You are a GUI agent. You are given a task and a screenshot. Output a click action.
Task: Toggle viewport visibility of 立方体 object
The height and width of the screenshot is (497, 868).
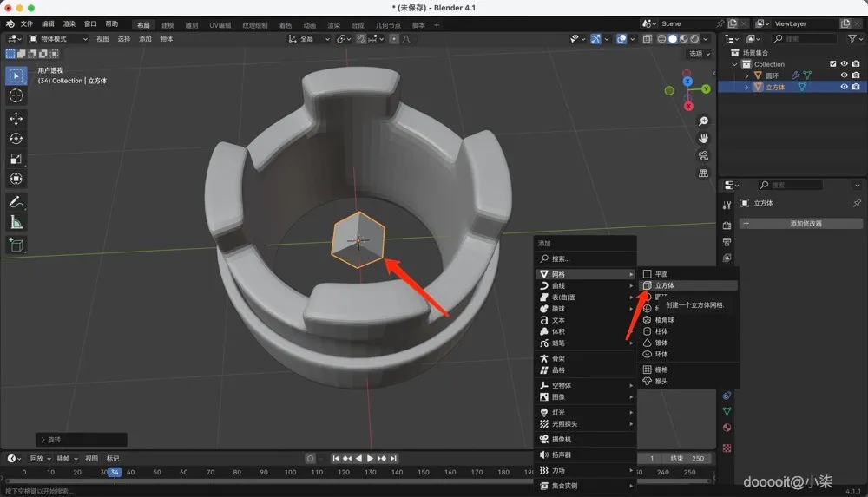[844, 87]
